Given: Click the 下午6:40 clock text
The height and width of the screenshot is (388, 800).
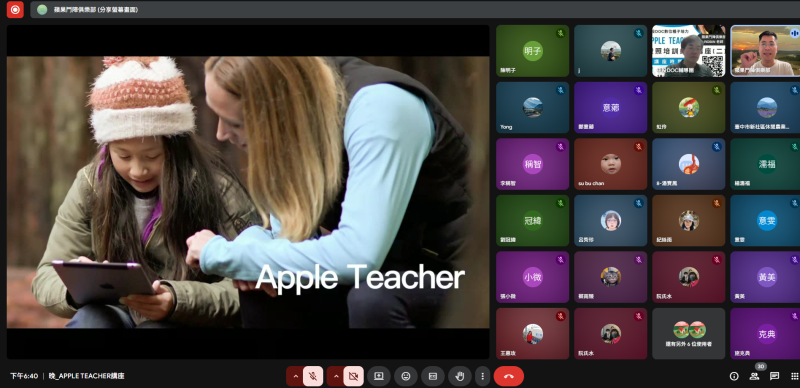Looking at the screenshot, I should [24, 376].
